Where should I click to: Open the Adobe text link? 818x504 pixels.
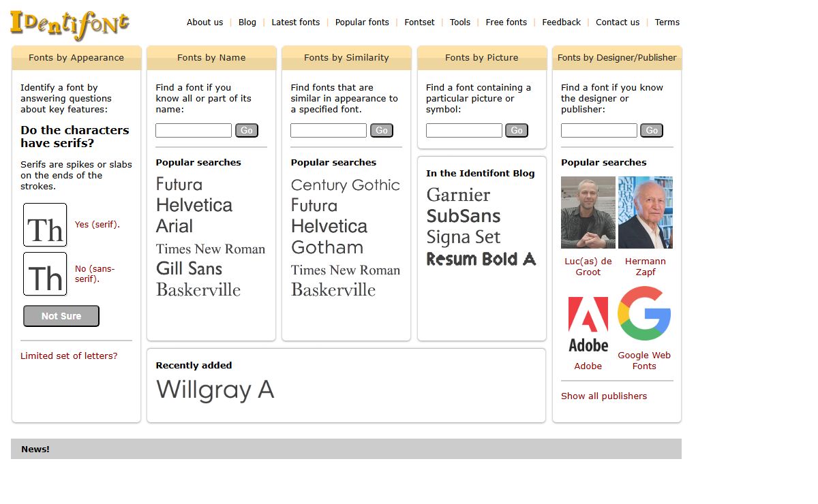coord(588,366)
